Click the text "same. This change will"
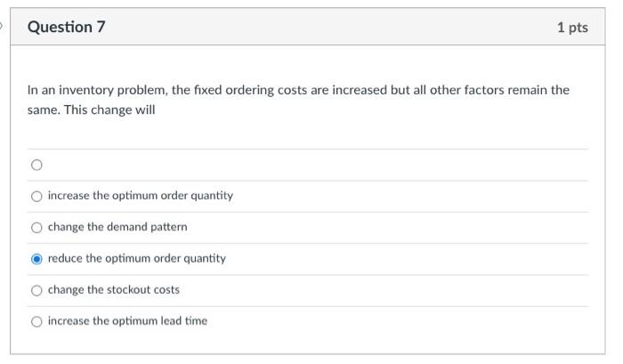The image size is (623, 364). (91, 109)
